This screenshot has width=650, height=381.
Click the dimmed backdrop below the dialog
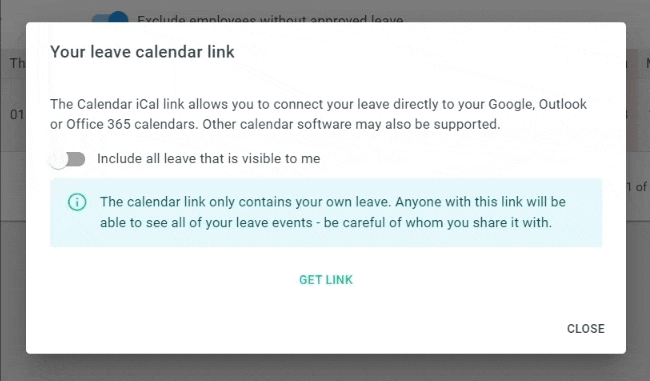pyautogui.click(x=325, y=368)
